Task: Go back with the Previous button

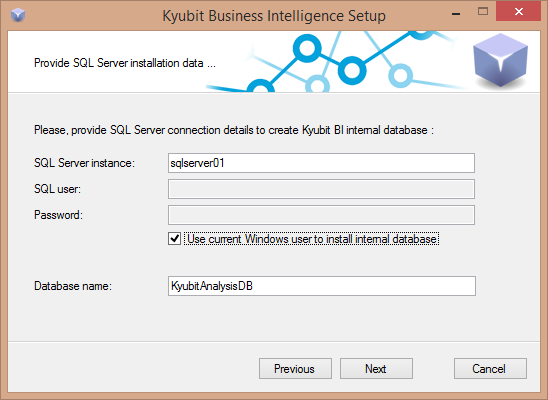Action: click(x=295, y=368)
